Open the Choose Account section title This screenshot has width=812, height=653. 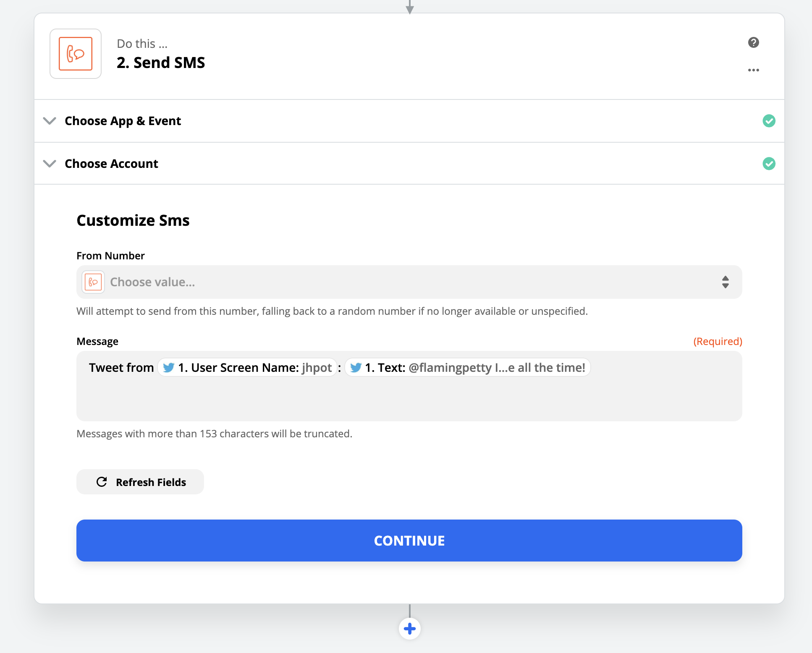(x=111, y=163)
